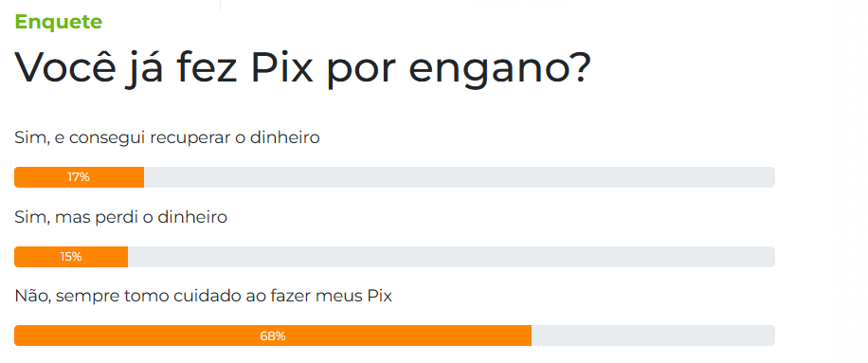Click gray unfilled part of 68% bar

click(653, 336)
